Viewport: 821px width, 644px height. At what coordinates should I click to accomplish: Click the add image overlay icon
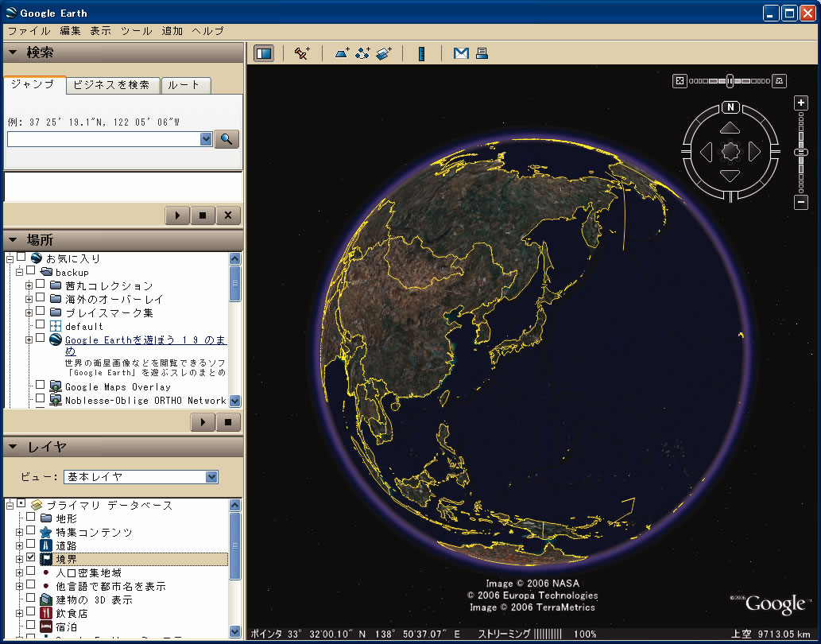pyautogui.click(x=384, y=53)
